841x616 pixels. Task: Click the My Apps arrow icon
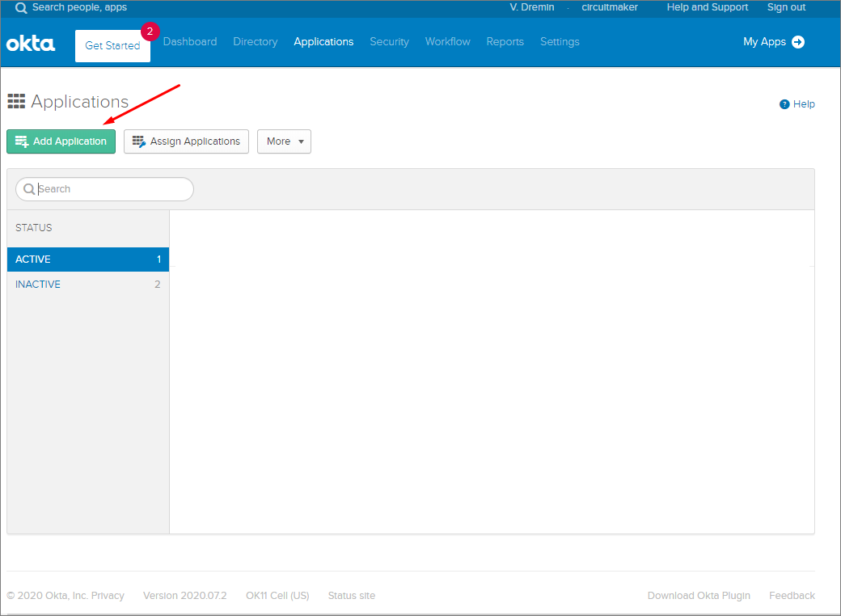[798, 42]
